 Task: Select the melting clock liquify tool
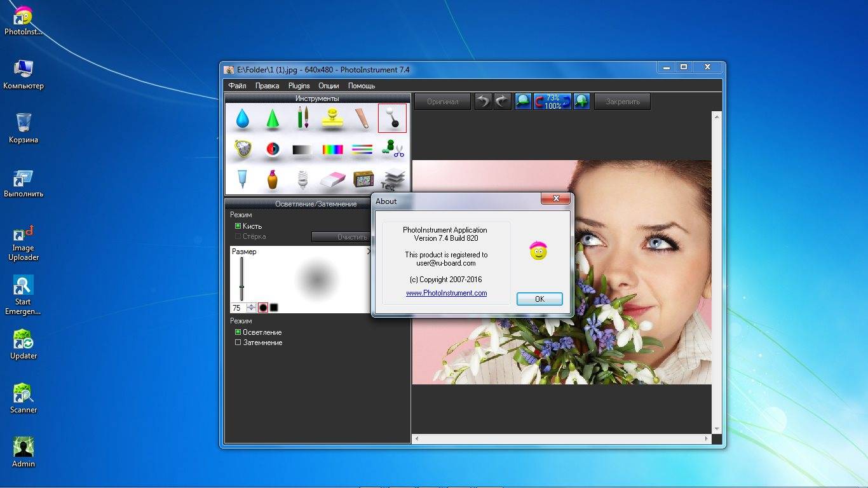coord(242,149)
